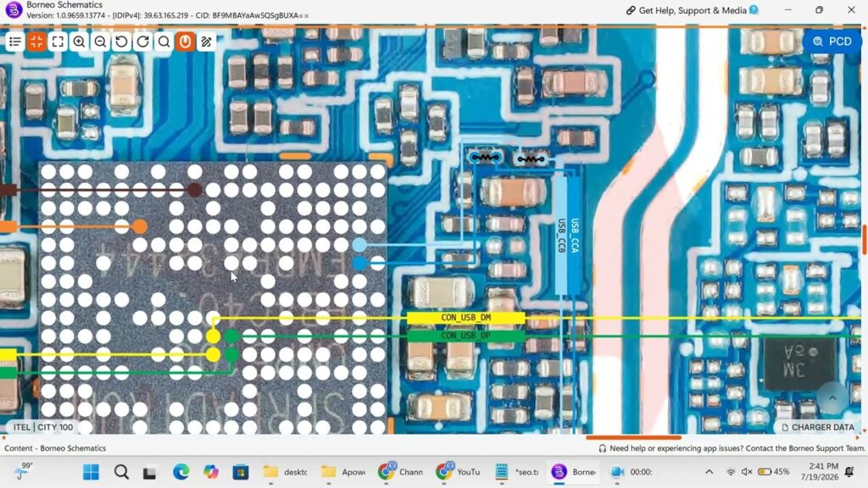Switch to the seo.txt Notepad window
The width and height of the screenshot is (868, 488).
pyautogui.click(x=515, y=472)
